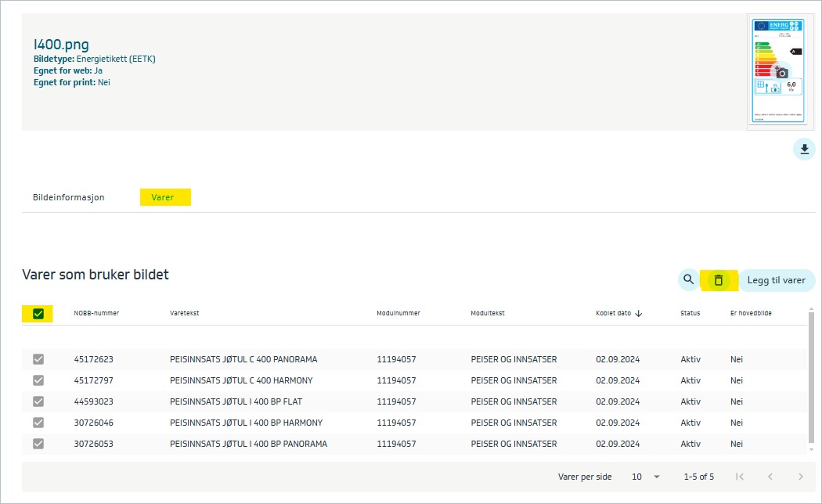Deselect checkbox for item 30726053
822x504 pixels.
click(x=38, y=444)
